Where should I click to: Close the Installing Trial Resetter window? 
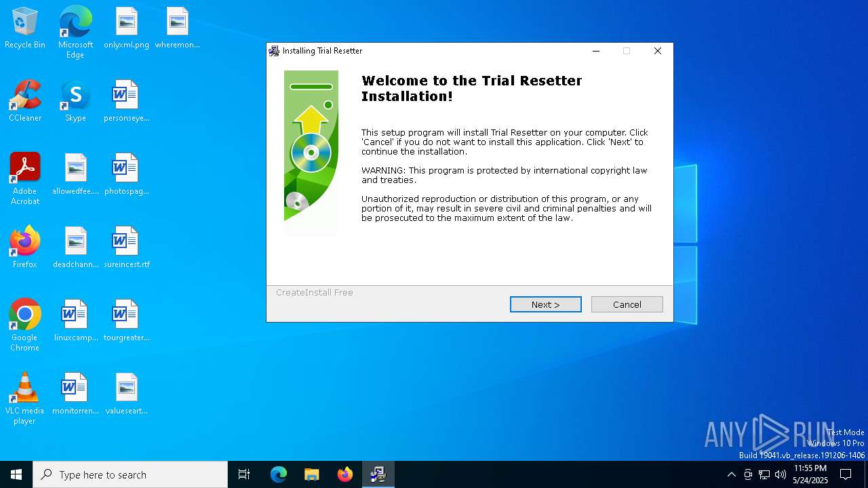click(657, 51)
